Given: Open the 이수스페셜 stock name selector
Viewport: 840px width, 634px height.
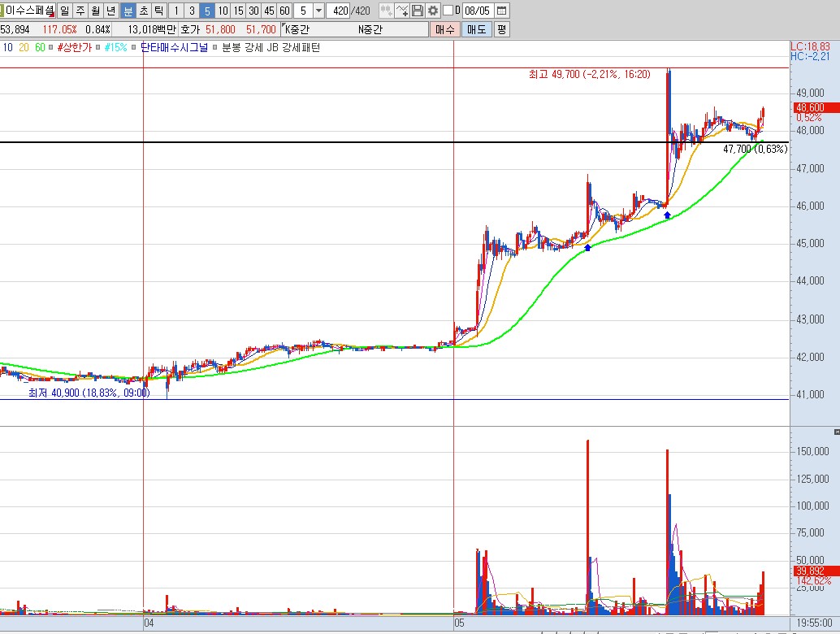Looking at the screenshot, I should [x=28, y=11].
